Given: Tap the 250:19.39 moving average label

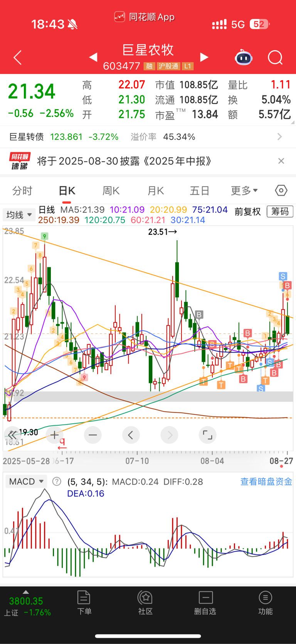Looking at the screenshot, I should coord(59,220).
